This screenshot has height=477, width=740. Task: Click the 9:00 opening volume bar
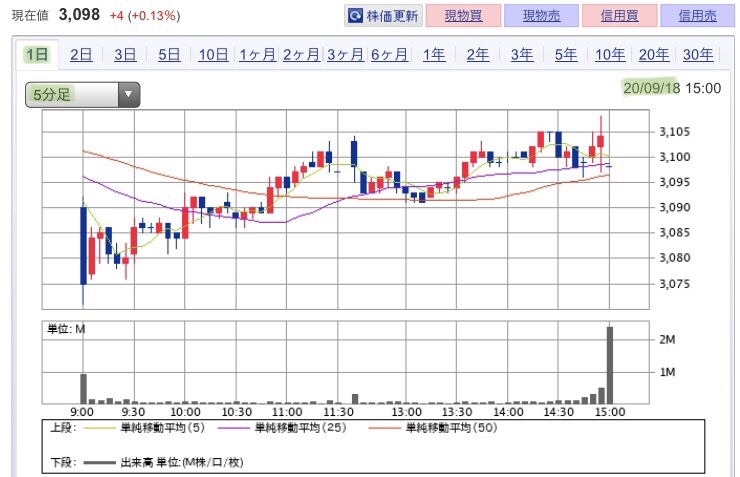coord(84,389)
